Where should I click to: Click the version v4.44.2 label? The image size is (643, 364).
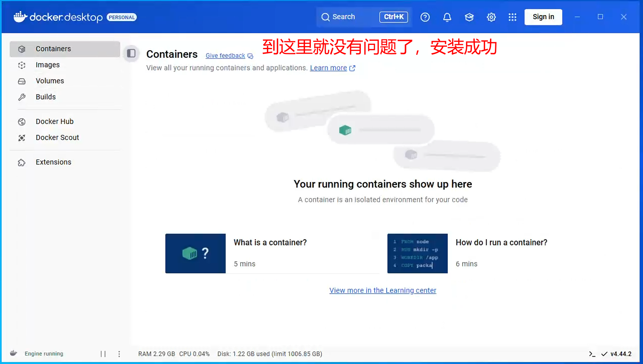[621, 354]
